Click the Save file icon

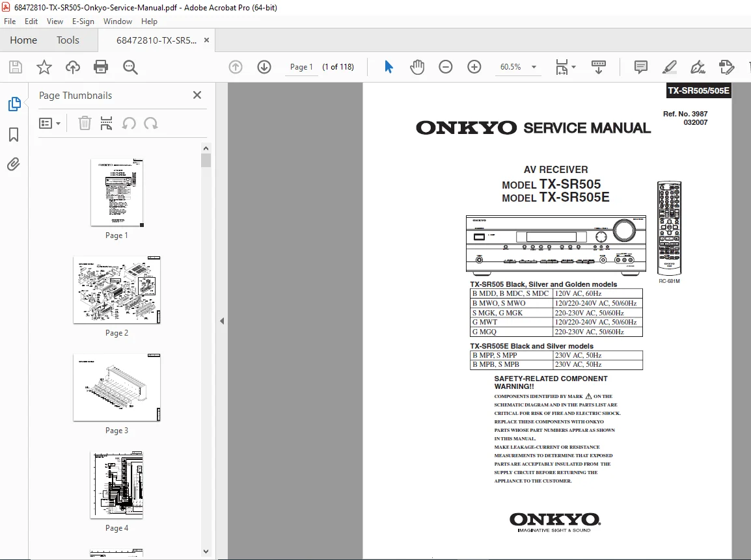pos(16,67)
